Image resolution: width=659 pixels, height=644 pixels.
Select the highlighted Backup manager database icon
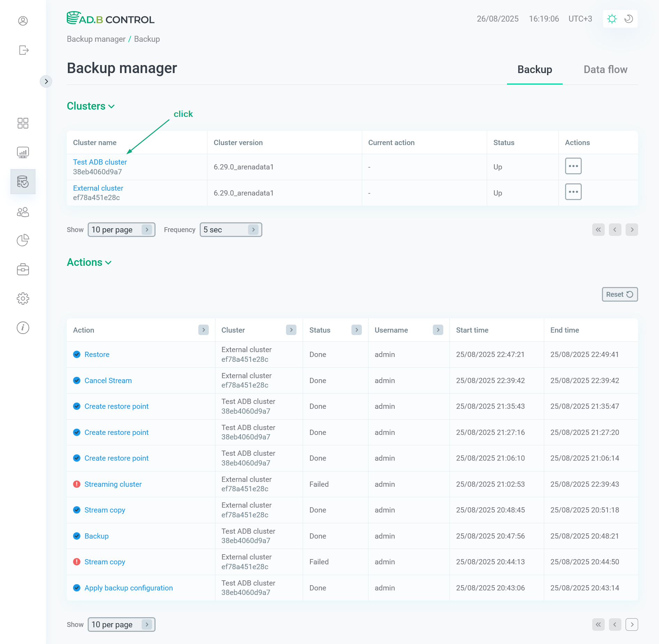pyautogui.click(x=23, y=181)
